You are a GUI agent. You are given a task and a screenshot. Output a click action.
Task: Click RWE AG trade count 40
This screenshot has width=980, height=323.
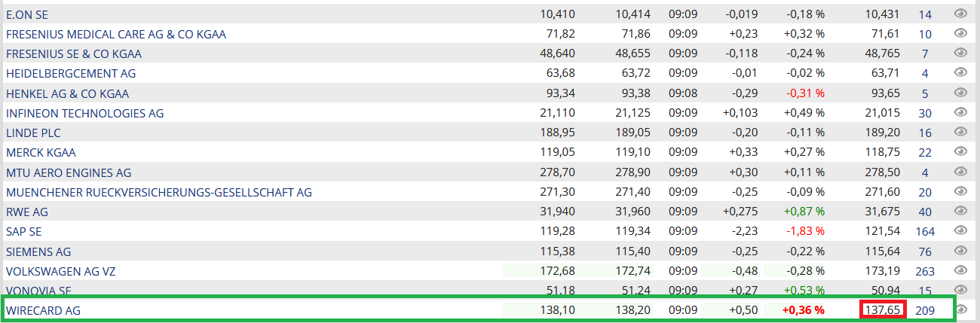(925, 212)
